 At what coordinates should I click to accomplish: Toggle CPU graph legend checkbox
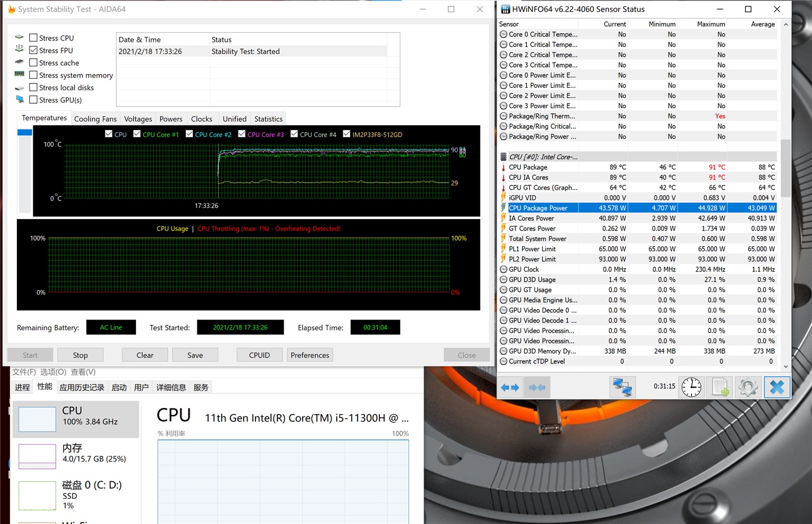(108, 134)
